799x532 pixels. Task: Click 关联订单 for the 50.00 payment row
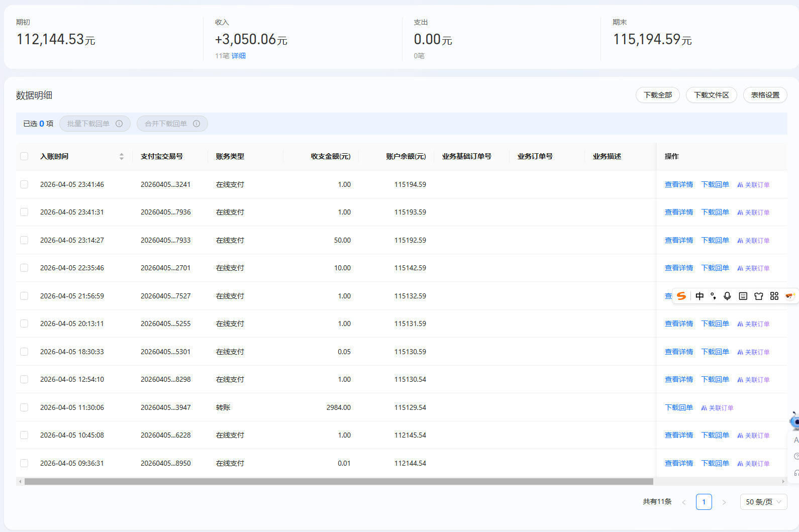click(x=753, y=241)
